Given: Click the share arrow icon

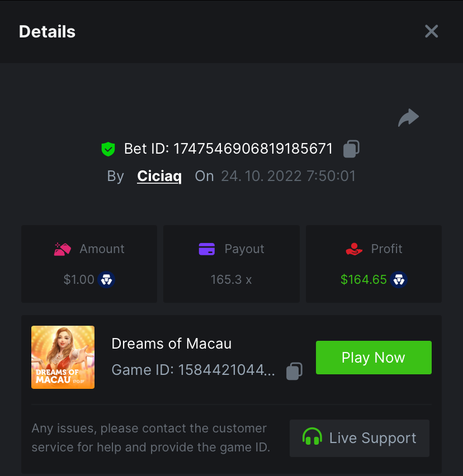Looking at the screenshot, I should 408,117.
